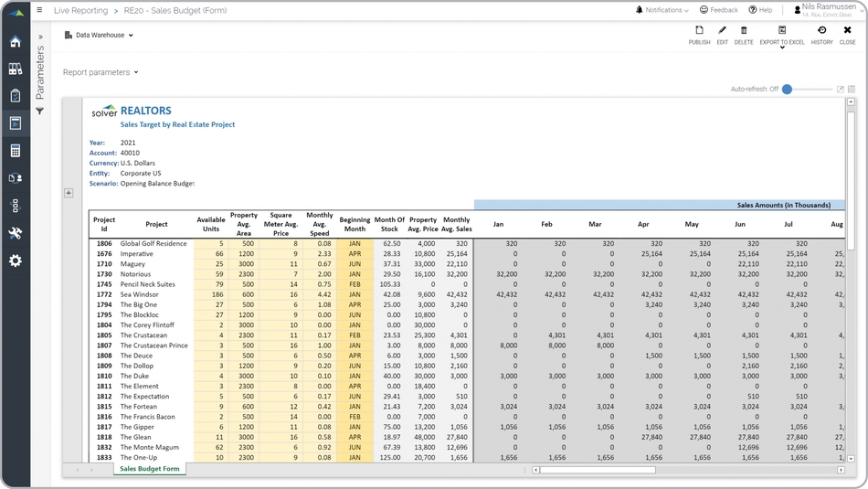Screen dimensions: 868x489
Task: Open the Data Warehouse dropdown
Action: coord(100,36)
